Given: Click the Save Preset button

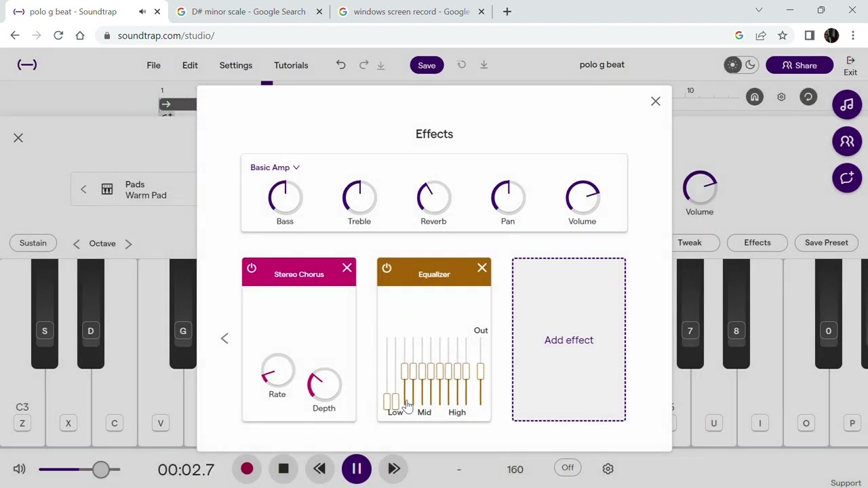Looking at the screenshot, I should pos(826,243).
